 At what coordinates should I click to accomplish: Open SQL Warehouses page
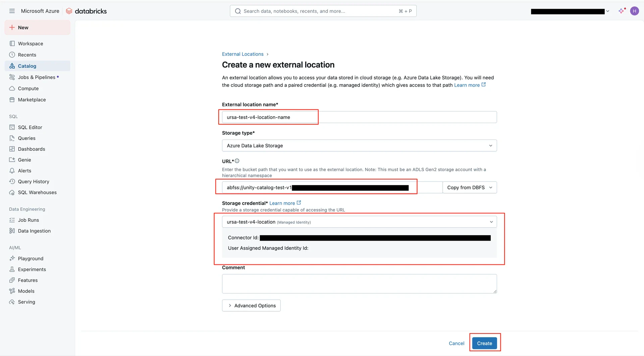point(37,192)
